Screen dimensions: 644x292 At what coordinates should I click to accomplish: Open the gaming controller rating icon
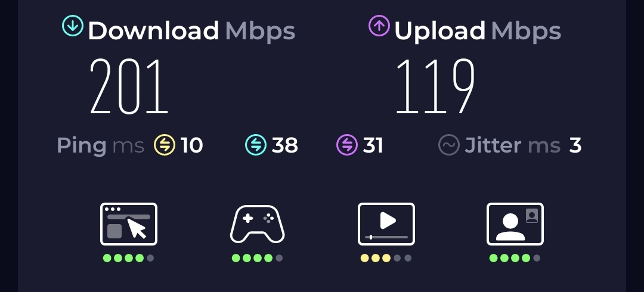(x=257, y=224)
